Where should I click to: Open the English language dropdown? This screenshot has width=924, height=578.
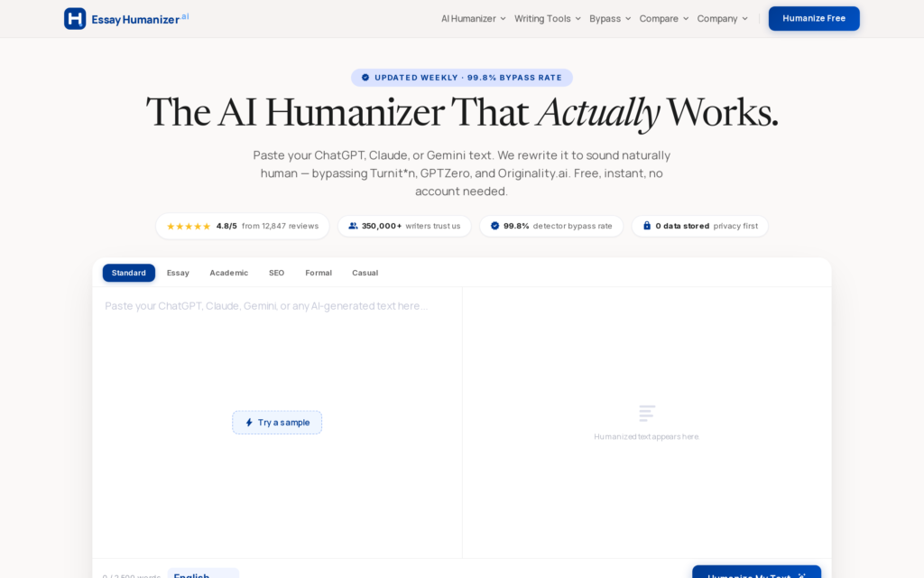[203, 574]
